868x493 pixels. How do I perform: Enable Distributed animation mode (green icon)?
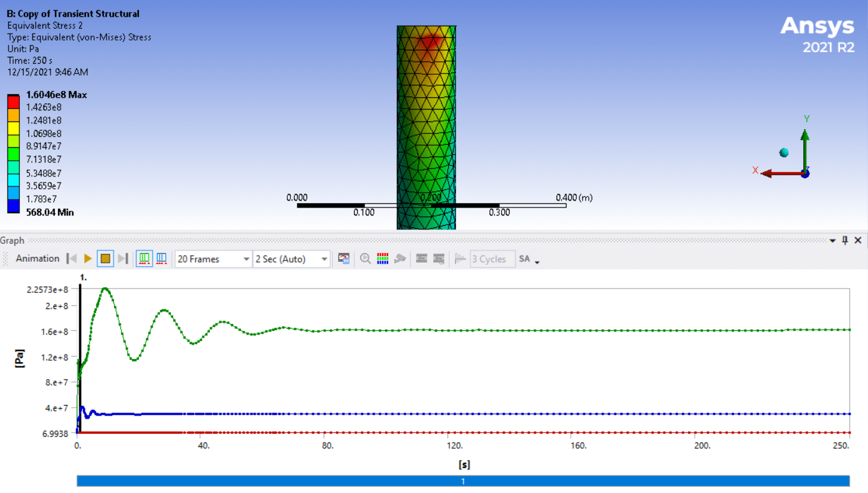tap(145, 259)
